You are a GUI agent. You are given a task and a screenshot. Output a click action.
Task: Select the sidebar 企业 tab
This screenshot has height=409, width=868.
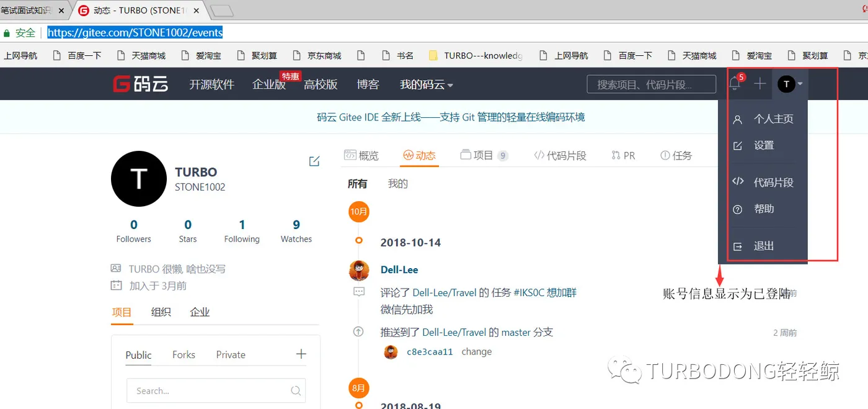point(200,312)
